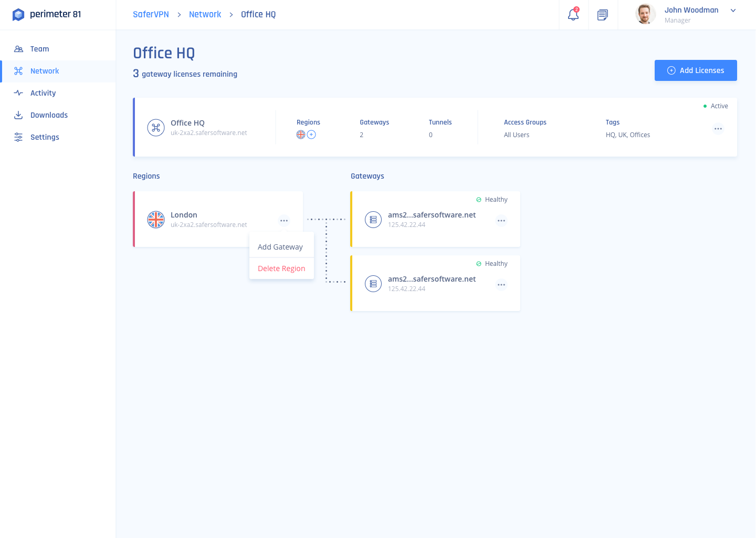Click the first gateway IP 125.42.22.44
756x538 pixels.
pyautogui.click(x=406, y=225)
